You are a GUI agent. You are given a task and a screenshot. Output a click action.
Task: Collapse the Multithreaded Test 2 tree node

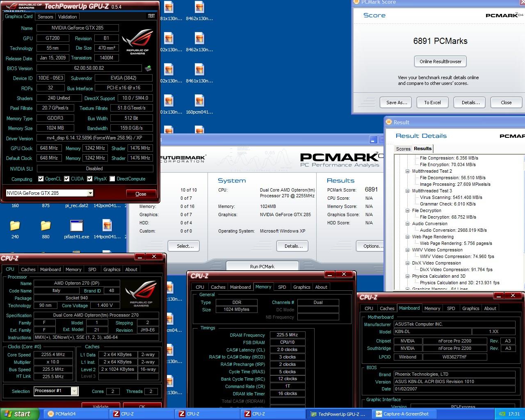pos(407,171)
